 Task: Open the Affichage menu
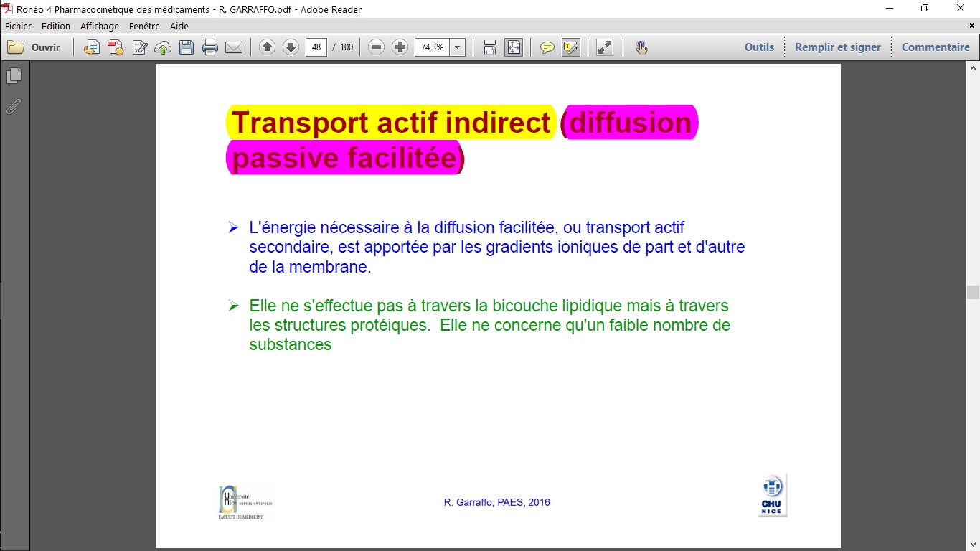click(100, 26)
